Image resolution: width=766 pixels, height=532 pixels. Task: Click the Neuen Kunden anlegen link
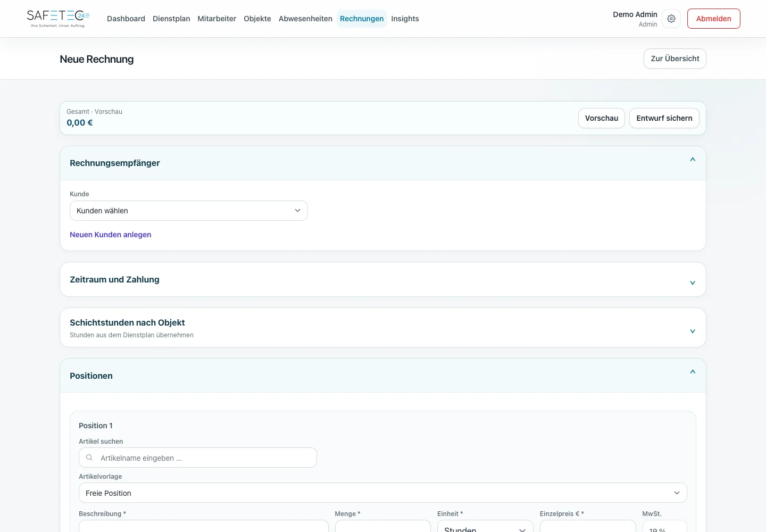111,235
